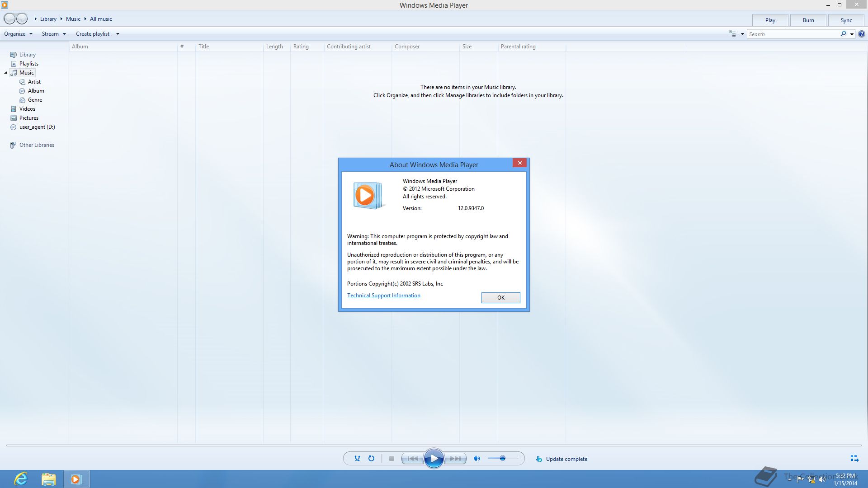Viewport: 868px width, 488px height.
Task: Open File Explorer from the taskbar
Action: pos(48,479)
